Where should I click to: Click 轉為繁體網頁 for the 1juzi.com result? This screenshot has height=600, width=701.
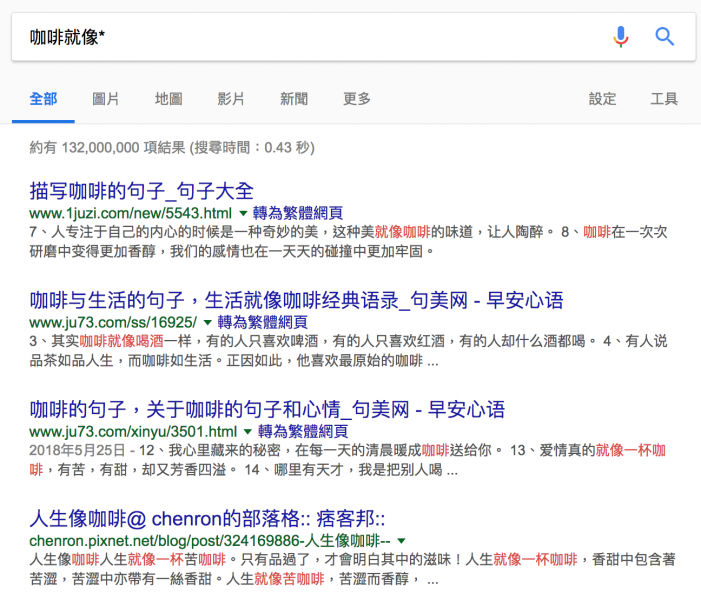[x=298, y=214]
